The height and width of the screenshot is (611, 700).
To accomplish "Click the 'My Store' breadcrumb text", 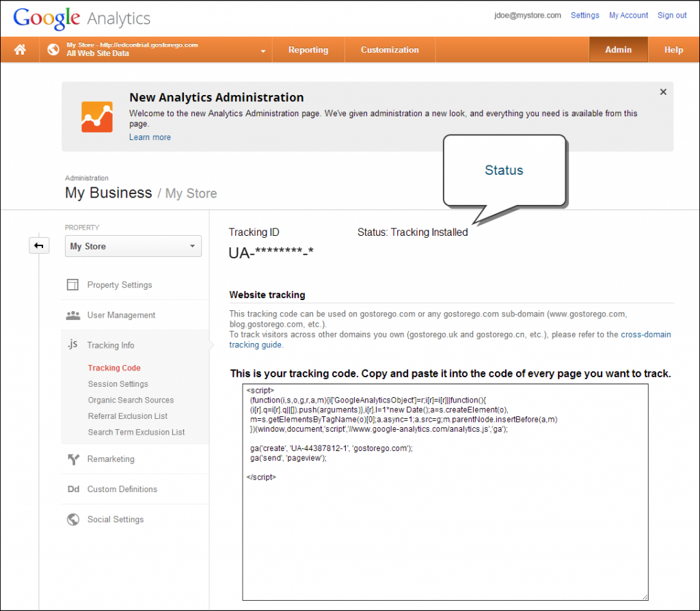I will pyautogui.click(x=191, y=193).
